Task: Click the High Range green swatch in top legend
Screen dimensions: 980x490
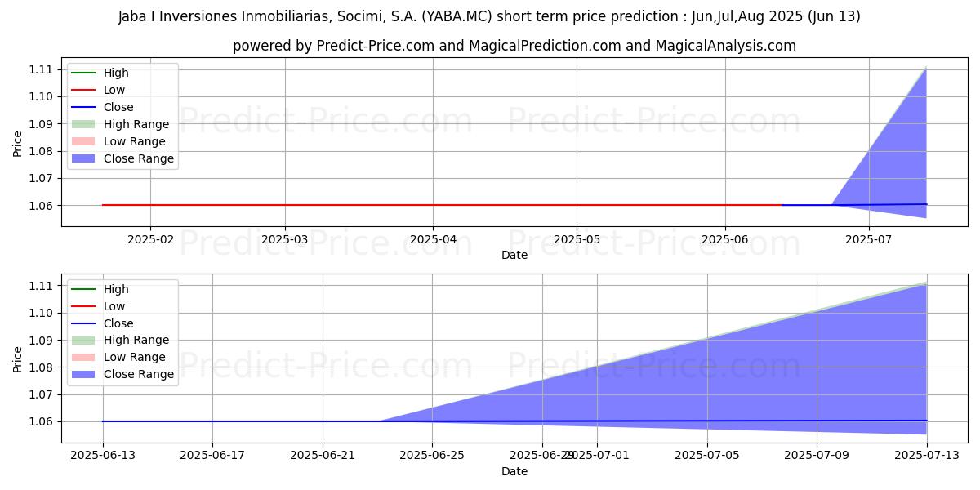Action: click(83, 124)
